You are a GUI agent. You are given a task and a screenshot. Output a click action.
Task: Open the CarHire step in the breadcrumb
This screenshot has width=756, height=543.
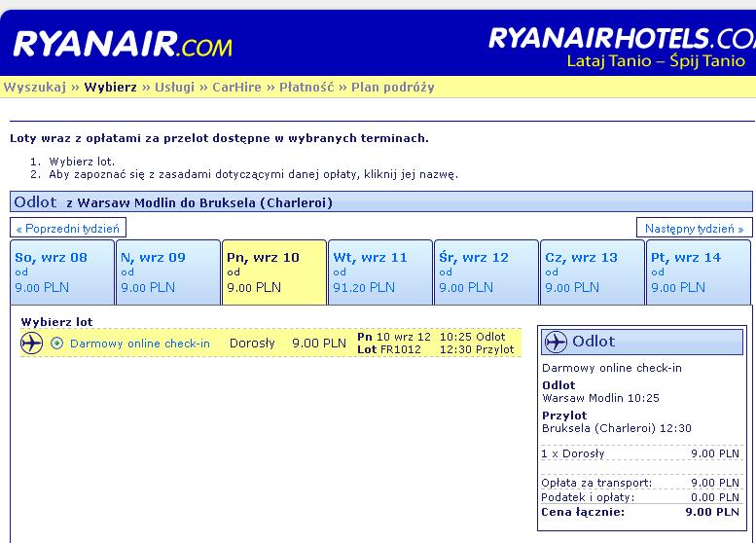pos(236,88)
